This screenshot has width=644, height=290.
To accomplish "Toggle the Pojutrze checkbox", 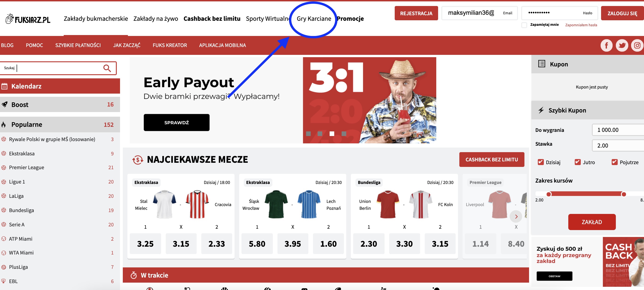I will click(614, 162).
